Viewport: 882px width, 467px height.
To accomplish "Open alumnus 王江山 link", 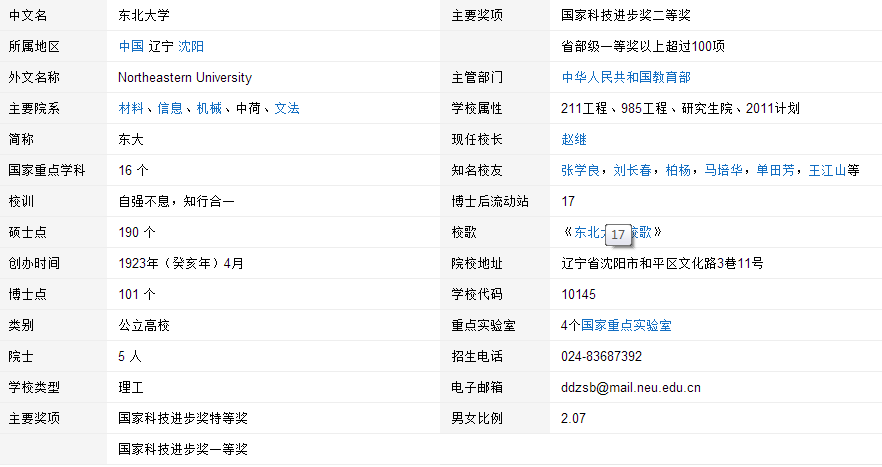I will coord(827,170).
